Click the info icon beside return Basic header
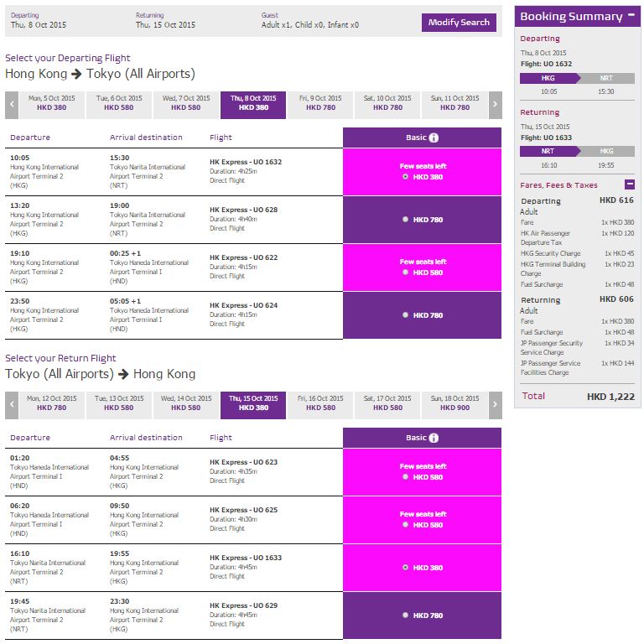Viewport: 644px width, 644px height. [x=434, y=438]
